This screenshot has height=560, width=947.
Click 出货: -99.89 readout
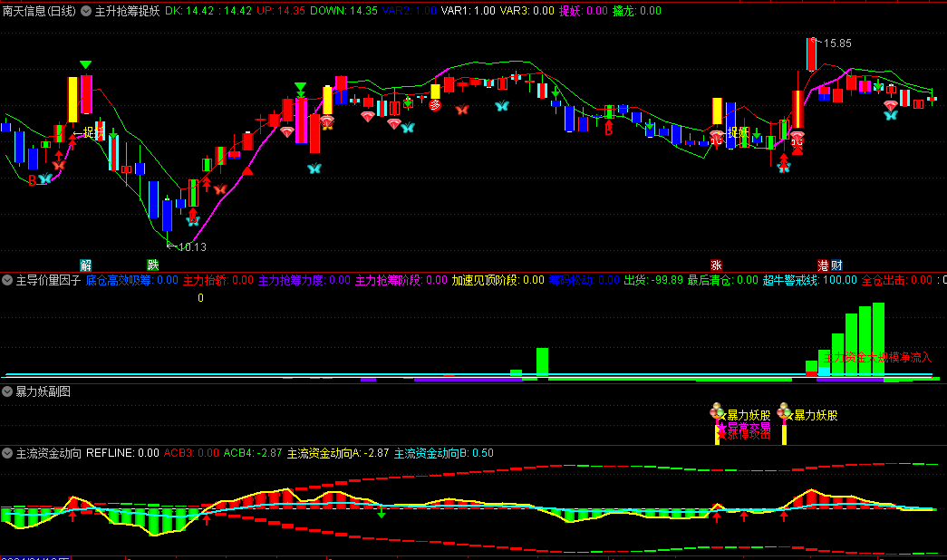(653, 280)
